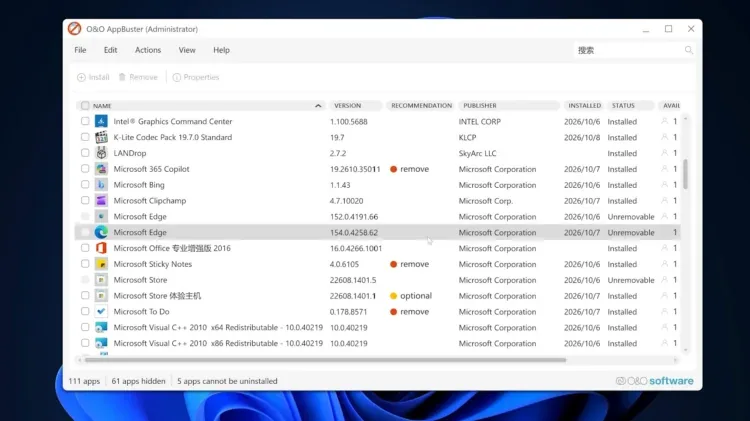Click the Visual C++ 2010 x64 icon
Image resolution: width=750 pixels, height=421 pixels.
tap(101, 327)
